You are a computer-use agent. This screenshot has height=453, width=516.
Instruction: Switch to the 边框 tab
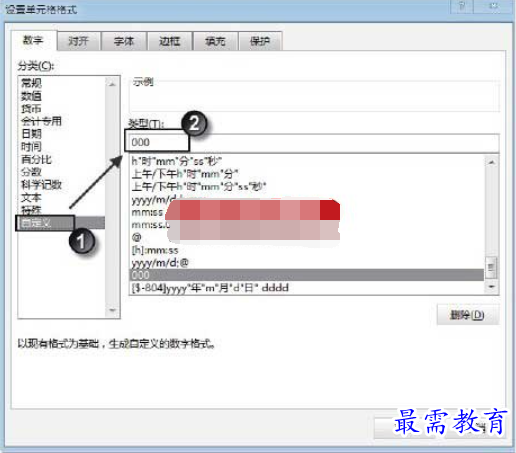[170, 41]
